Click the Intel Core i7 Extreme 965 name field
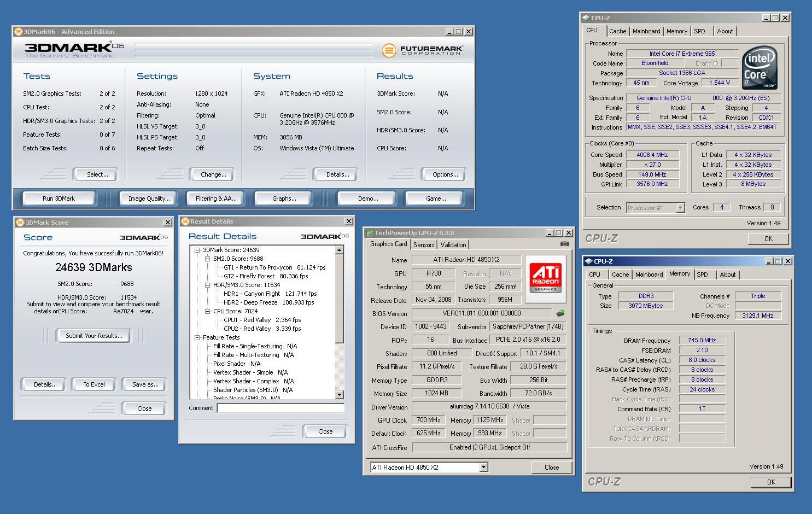Image resolution: width=812 pixels, height=514 pixels. (x=682, y=54)
